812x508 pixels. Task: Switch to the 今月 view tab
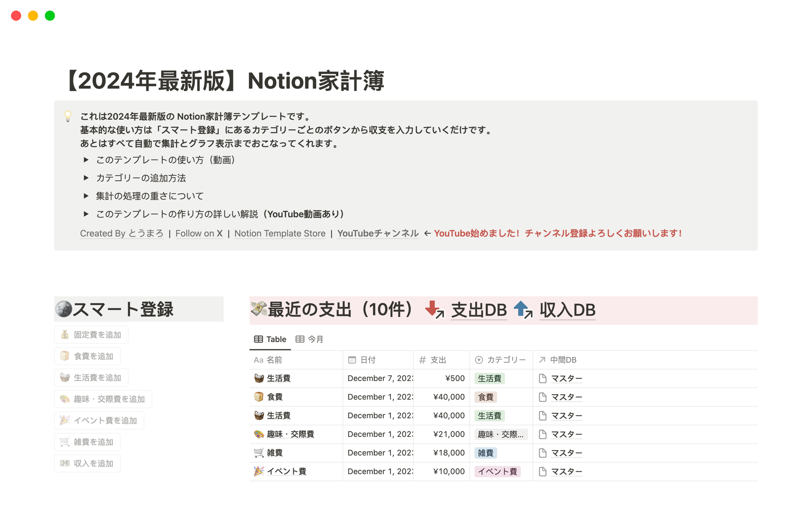tap(310, 339)
